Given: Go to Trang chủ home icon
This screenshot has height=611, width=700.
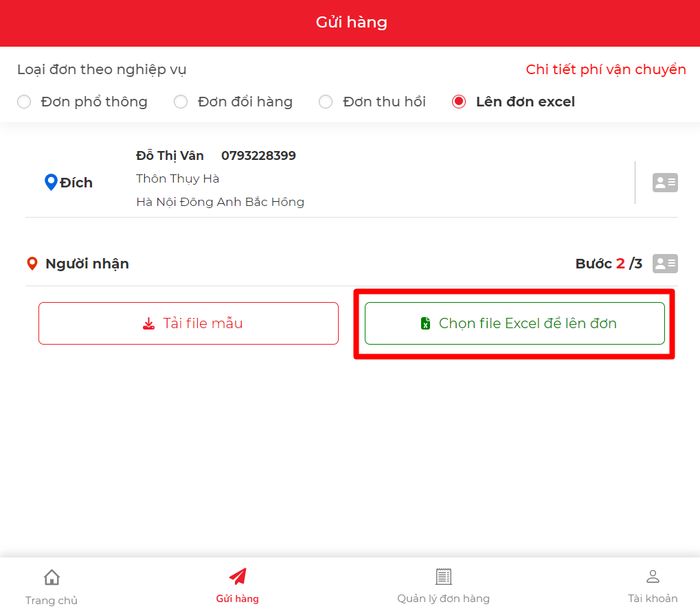Looking at the screenshot, I should pyautogui.click(x=52, y=577).
